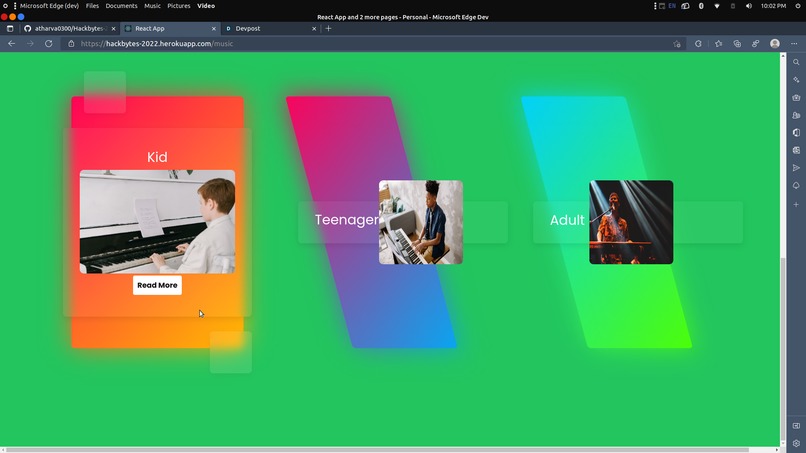Click the horizontal page scrollbar
Image resolution: width=806 pixels, height=453 pixels.
(376, 450)
